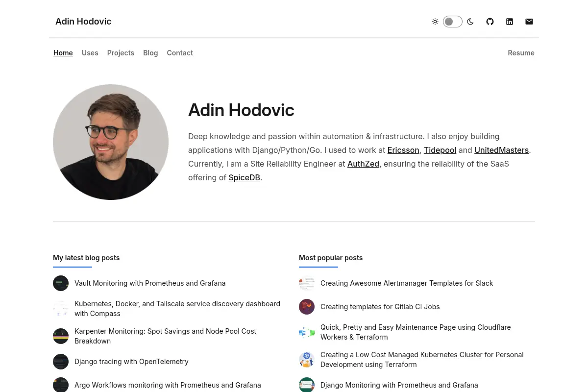This screenshot has height=392, width=588.
Task: Open the Uses page
Action: tap(90, 53)
